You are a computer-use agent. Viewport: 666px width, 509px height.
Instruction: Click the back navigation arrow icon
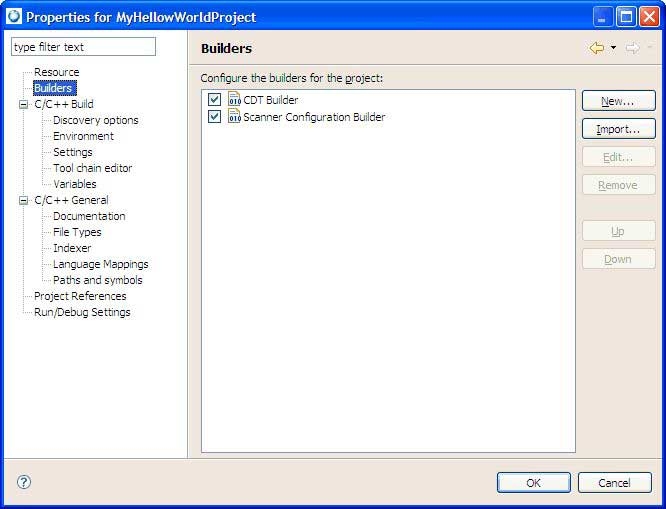[x=597, y=48]
